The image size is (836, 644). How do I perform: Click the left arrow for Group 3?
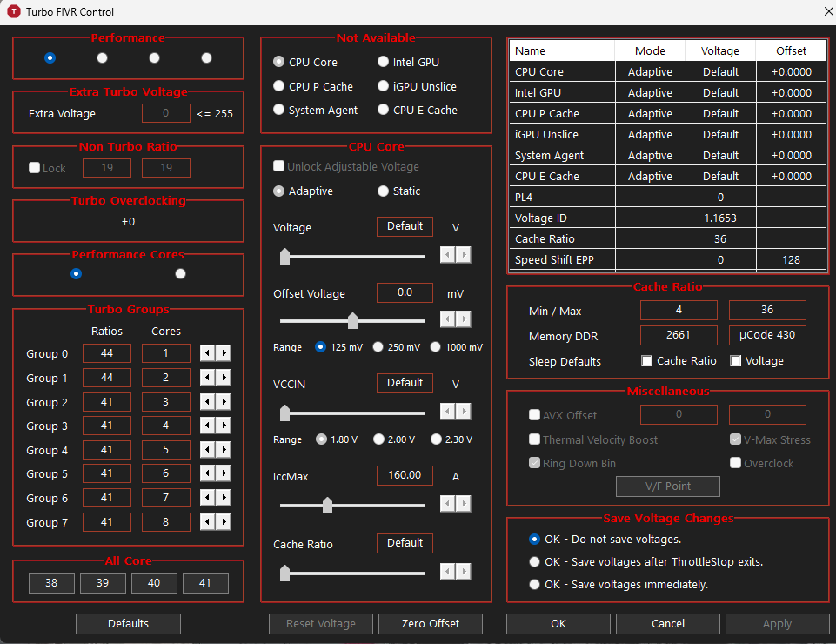(x=207, y=426)
